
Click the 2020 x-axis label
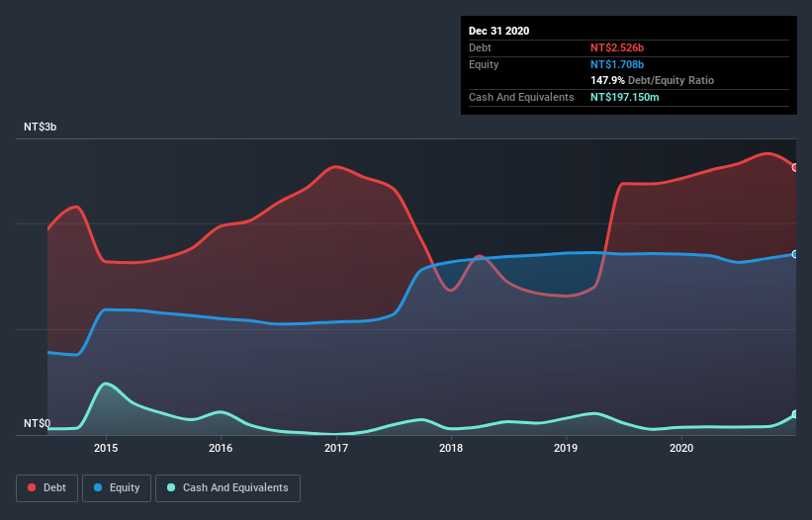pyautogui.click(x=681, y=448)
